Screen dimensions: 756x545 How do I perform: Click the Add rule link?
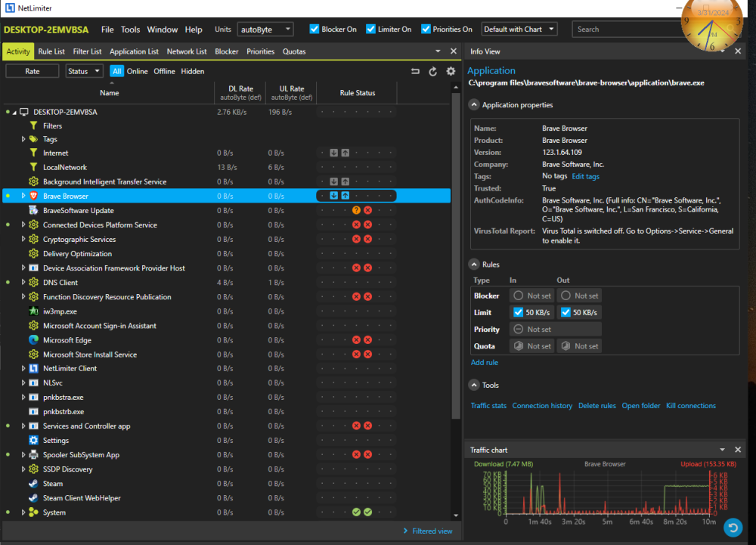coord(484,363)
